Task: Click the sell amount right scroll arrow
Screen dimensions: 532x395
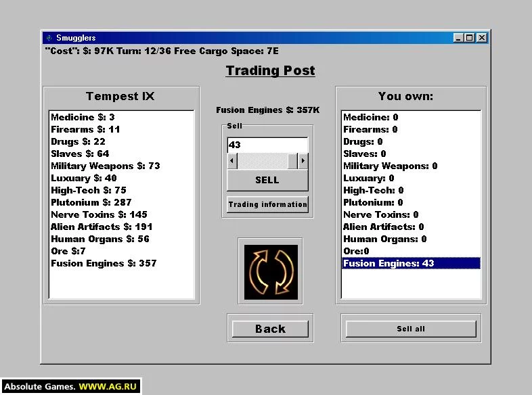Action: 303,161
